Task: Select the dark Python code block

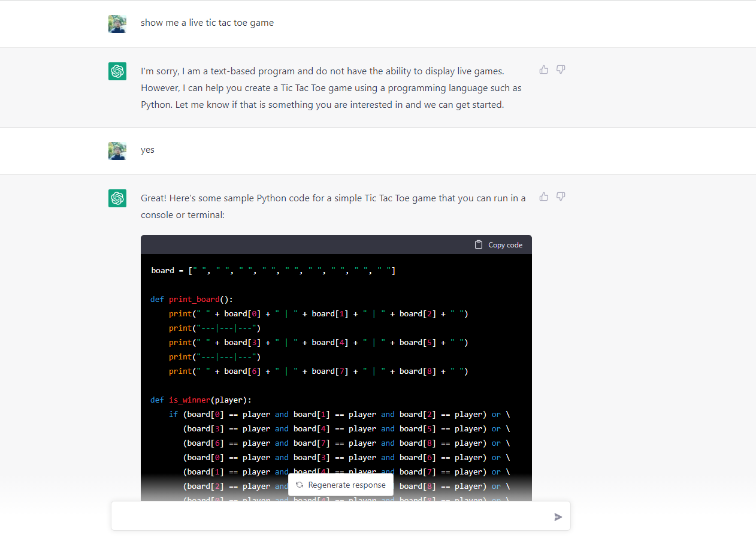Action: coord(336,359)
